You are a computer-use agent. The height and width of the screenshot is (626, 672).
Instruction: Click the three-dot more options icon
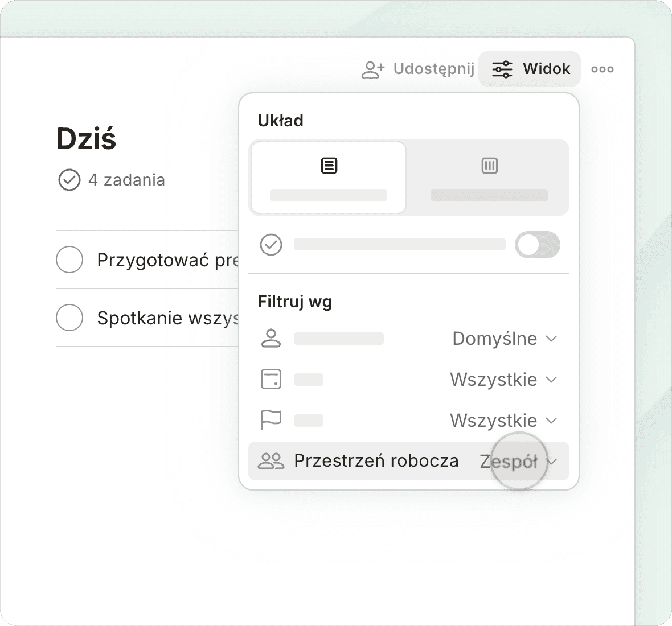tap(602, 69)
